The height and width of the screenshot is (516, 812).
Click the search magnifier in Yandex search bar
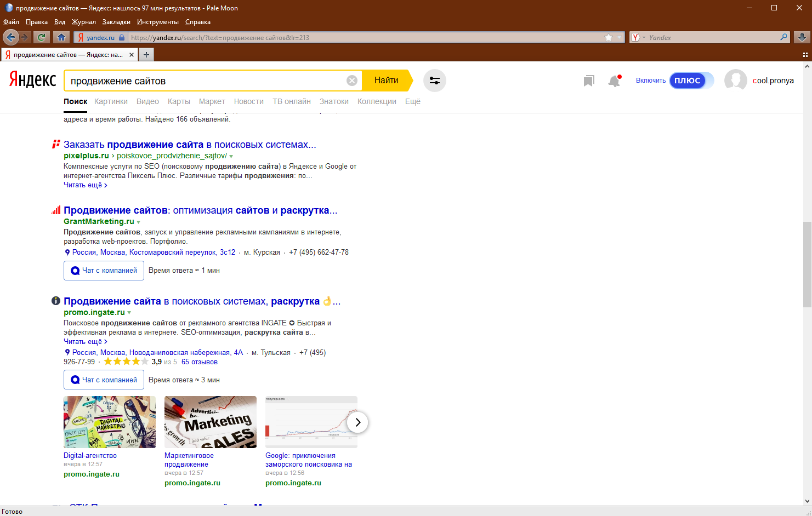[x=784, y=37]
